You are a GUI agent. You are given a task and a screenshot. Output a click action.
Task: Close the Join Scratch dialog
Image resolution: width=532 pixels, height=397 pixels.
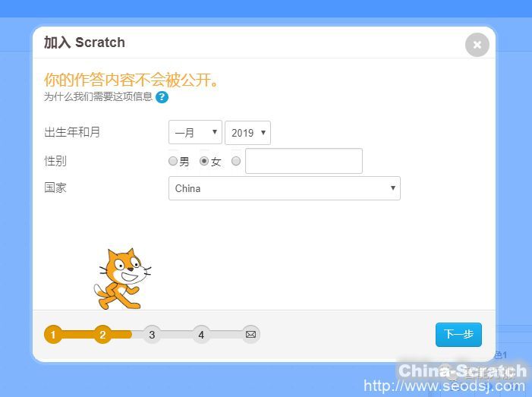pos(477,45)
